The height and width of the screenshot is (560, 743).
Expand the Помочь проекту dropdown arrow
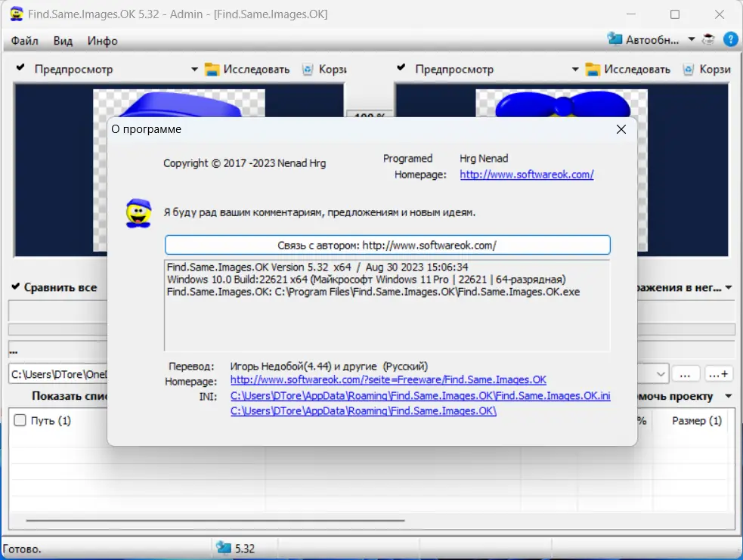point(729,396)
